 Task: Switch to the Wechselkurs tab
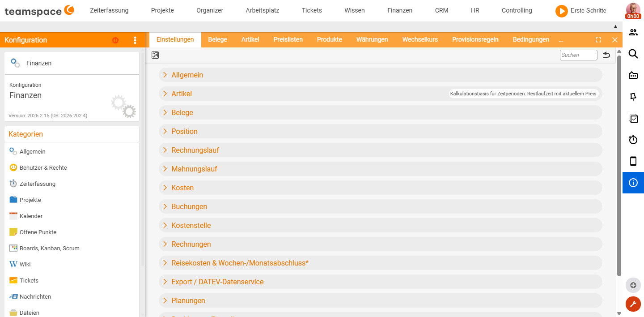coord(420,39)
